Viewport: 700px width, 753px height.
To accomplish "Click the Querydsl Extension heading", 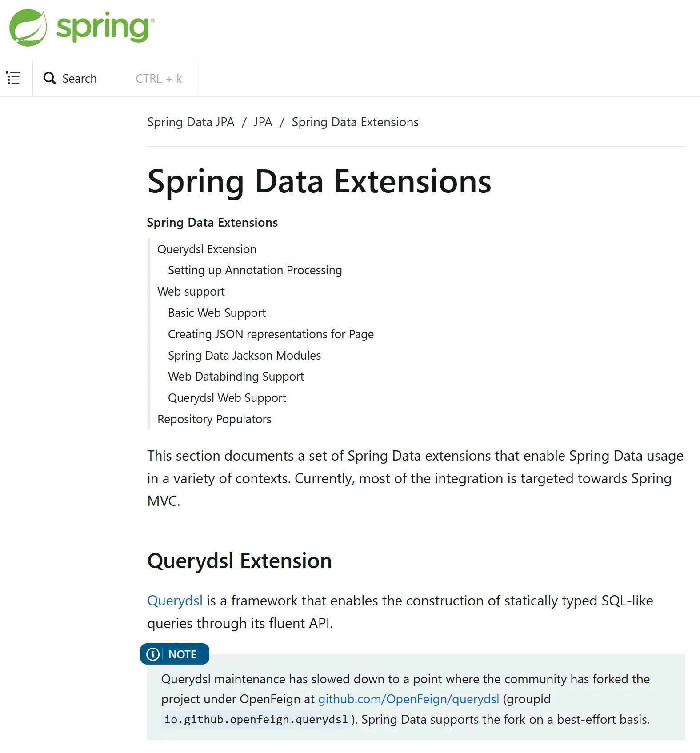I will click(239, 561).
